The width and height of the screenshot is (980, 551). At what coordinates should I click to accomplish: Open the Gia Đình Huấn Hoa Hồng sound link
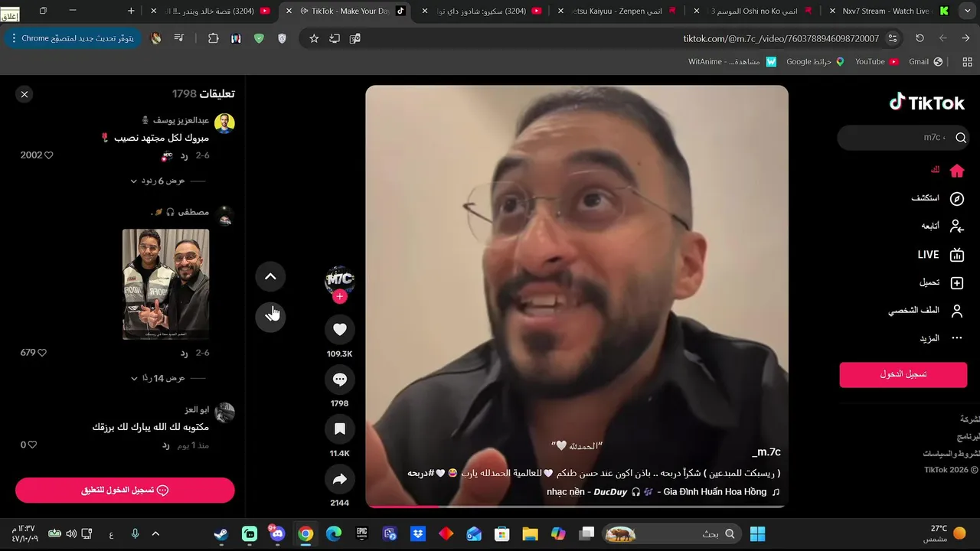(x=663, y=491)
